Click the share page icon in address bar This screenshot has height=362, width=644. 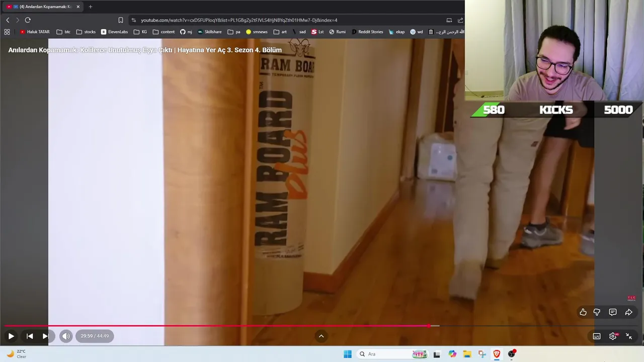pos(460,20)
